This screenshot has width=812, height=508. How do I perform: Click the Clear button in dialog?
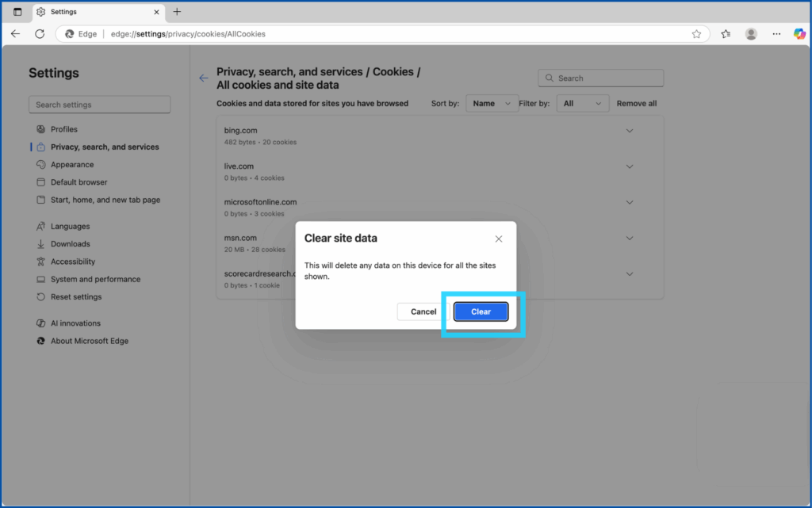[x=481, y=311]
